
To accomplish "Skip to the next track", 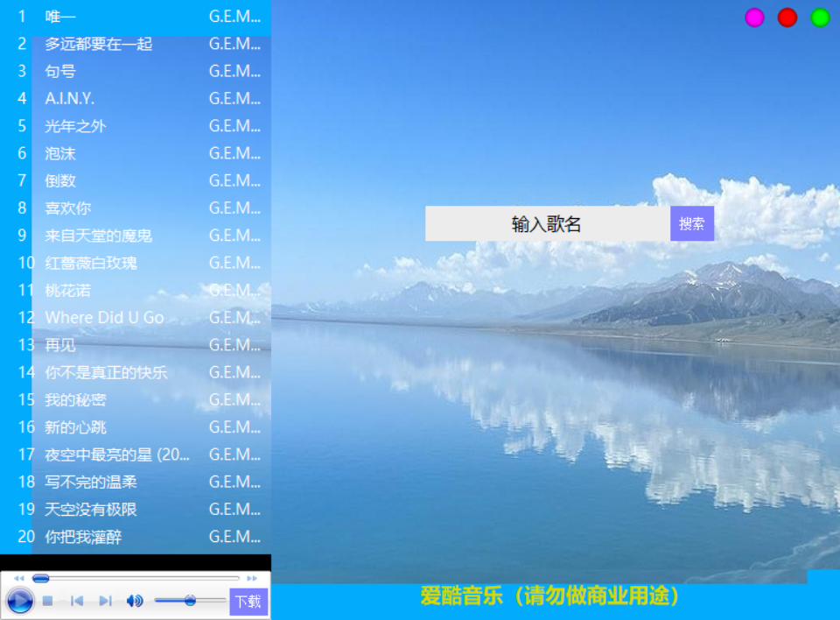I will point(105,599).
